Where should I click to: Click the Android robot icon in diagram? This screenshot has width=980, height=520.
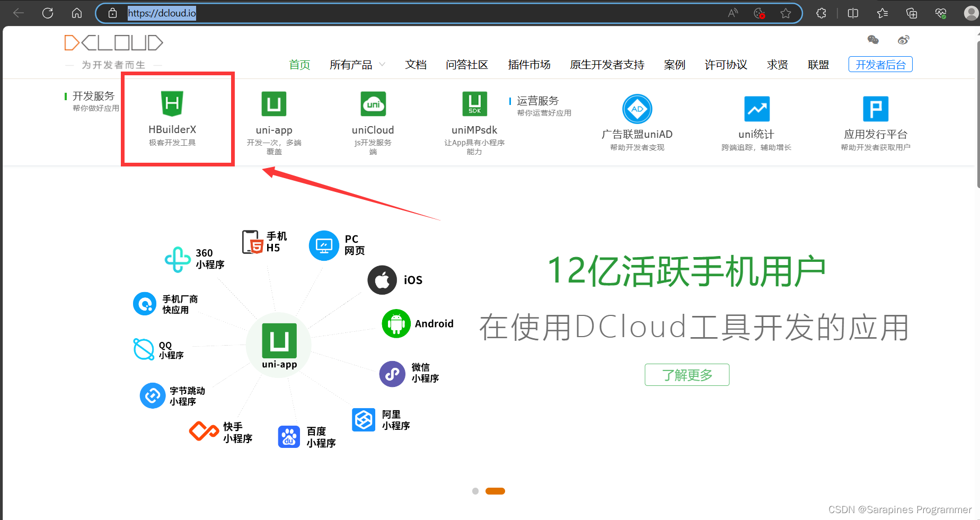pyautogui.click(x=396, y=323)
